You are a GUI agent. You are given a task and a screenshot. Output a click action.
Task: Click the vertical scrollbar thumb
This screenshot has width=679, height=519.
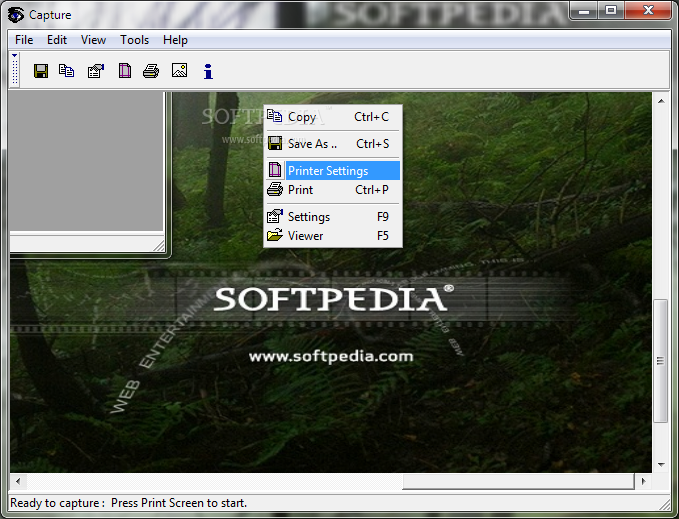click(660, 360)
